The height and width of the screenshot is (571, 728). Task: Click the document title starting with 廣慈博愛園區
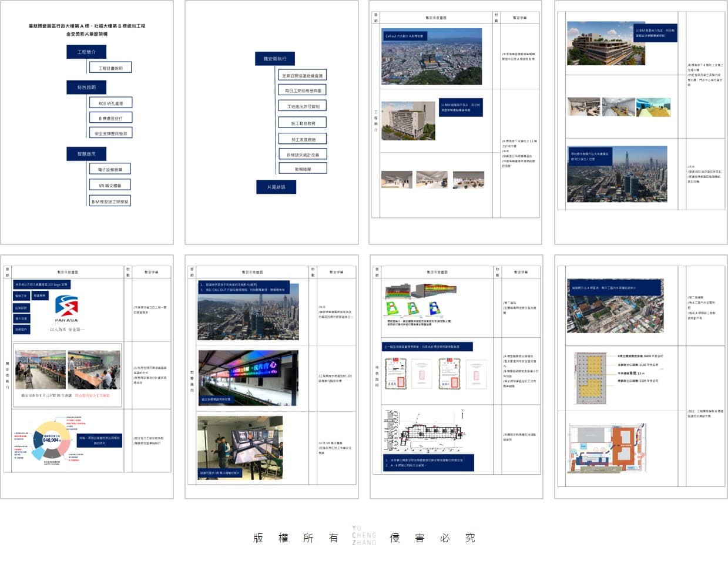point(87,30)
